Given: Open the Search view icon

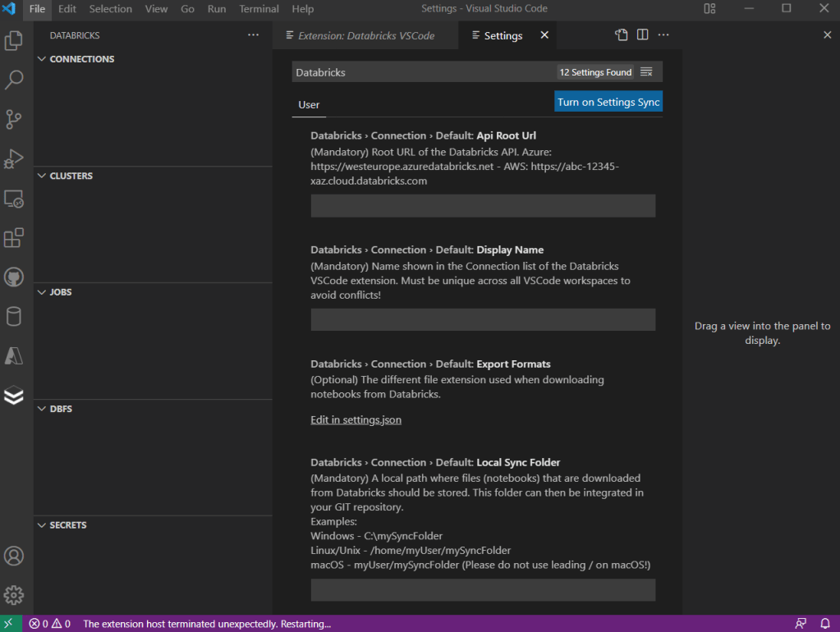Looking at the screenshot, I should tap(14, 80).
